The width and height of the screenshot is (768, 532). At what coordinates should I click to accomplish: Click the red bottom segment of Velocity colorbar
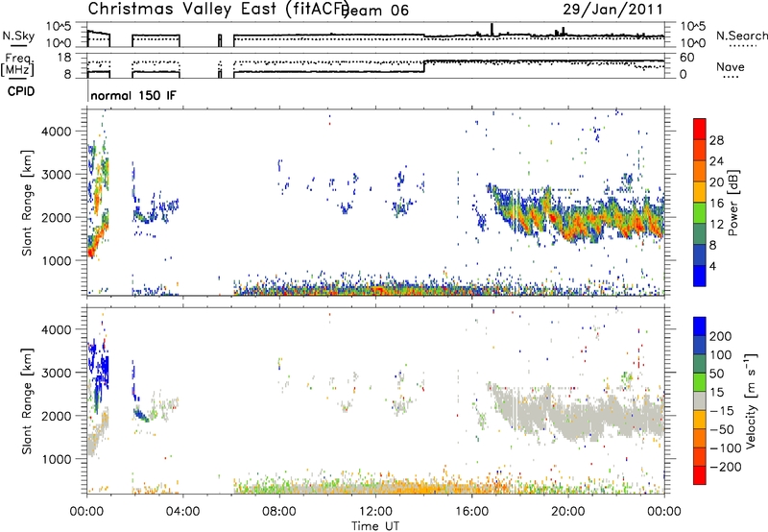[700, 475]
